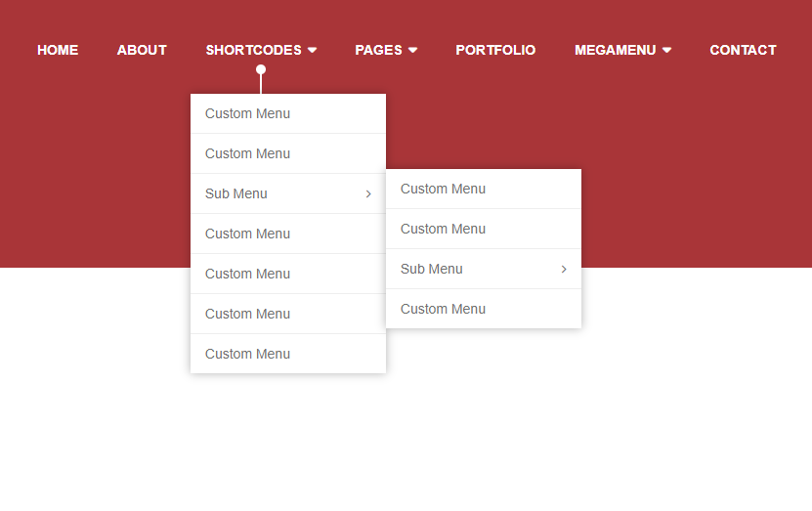Open Sub Menu label inside nested flyout

point(432,270)
